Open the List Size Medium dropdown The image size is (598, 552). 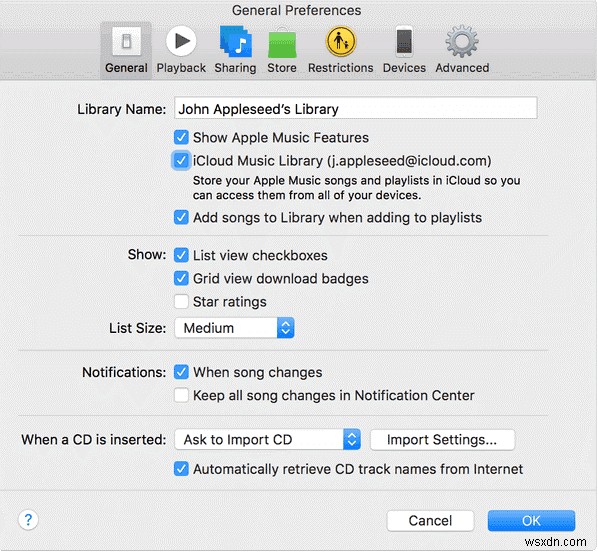point(234,328)
